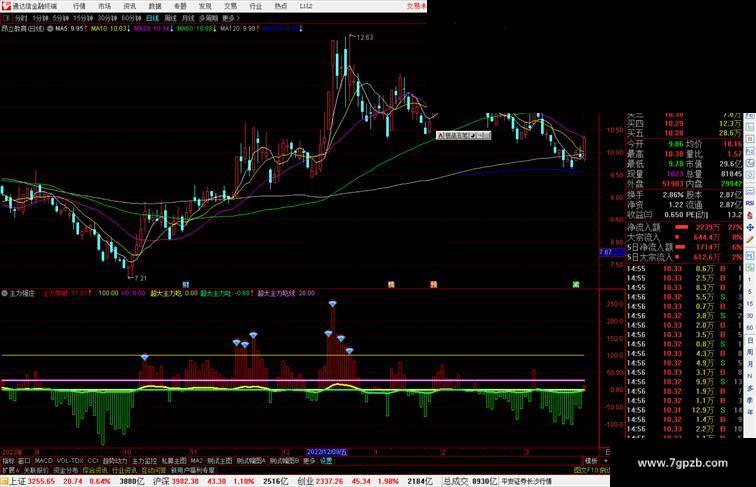Open the 交易 menu
Image resolution: width=756 pixels, height=487 pixels.
click(x=230, y=6)
